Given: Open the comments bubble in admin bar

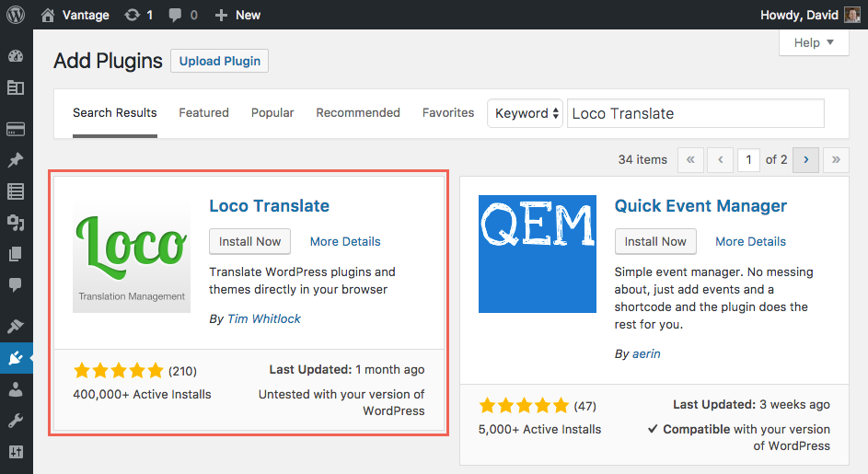Looking at the screenshot, I should click(182, 15).
